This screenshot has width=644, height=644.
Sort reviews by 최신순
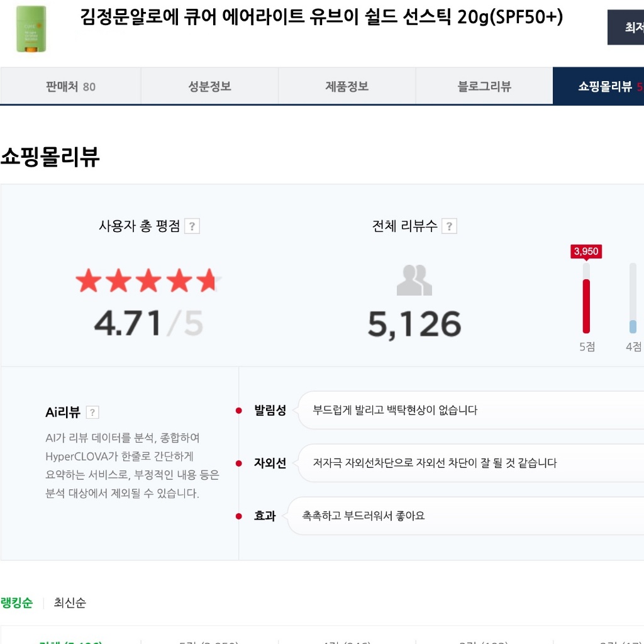[70, 603]
